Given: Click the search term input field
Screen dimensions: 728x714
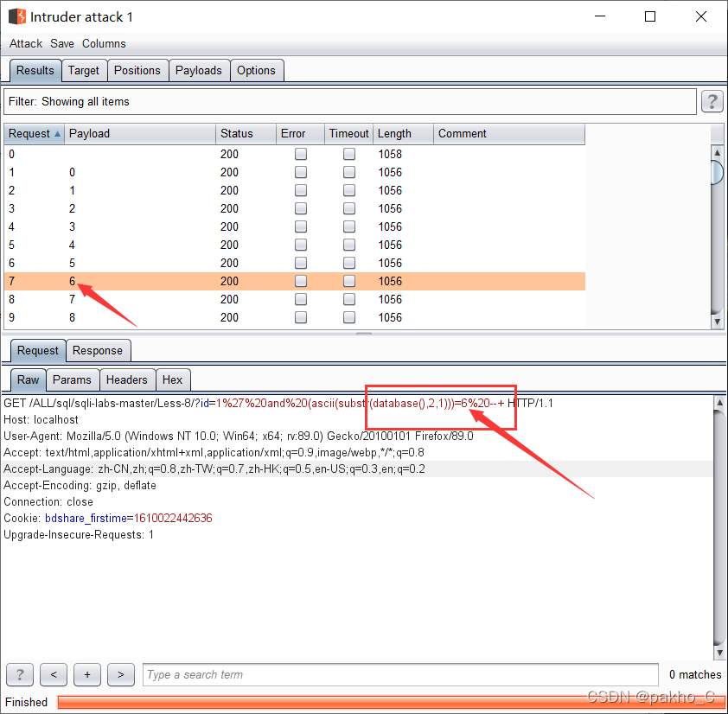Looking at the screenshot, I should pyautogui.click(x=400, y=674).
